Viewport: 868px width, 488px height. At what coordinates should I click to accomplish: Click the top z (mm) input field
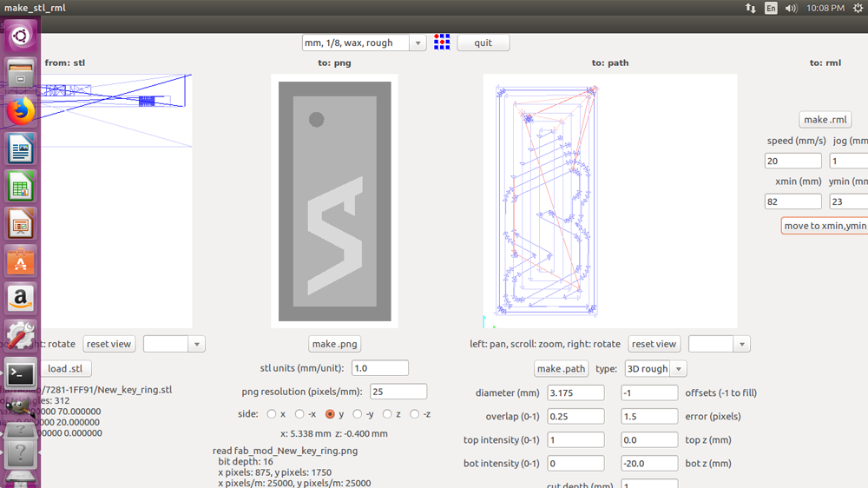[649, 440]
